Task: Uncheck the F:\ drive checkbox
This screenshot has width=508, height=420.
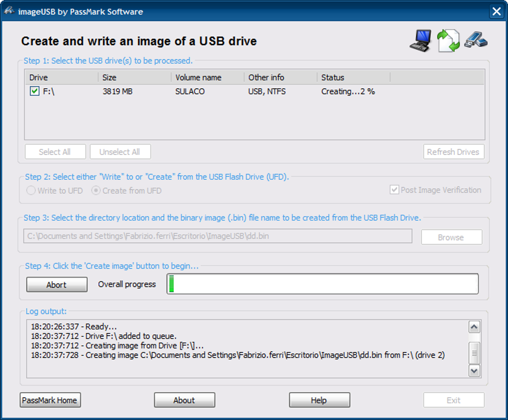Action: 35,91
